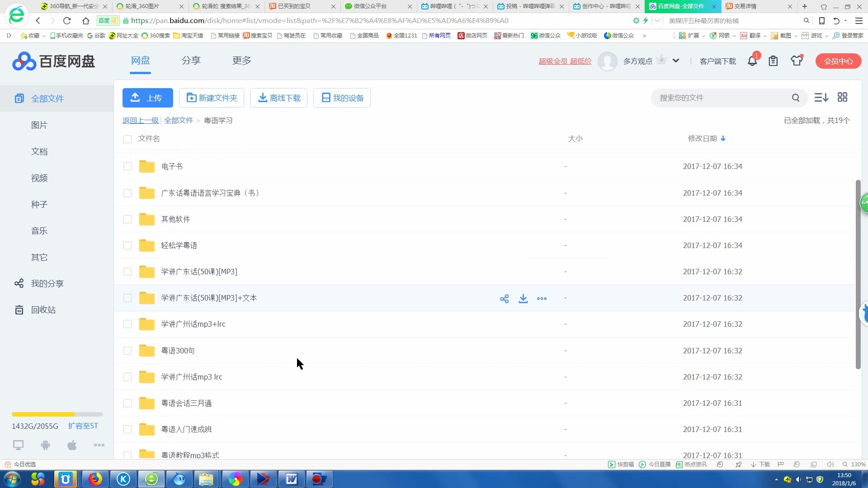Viewport: 868px width, 488px height.
Task: Check the 轻松学粤语 folder checkbox
Action: 127,246
